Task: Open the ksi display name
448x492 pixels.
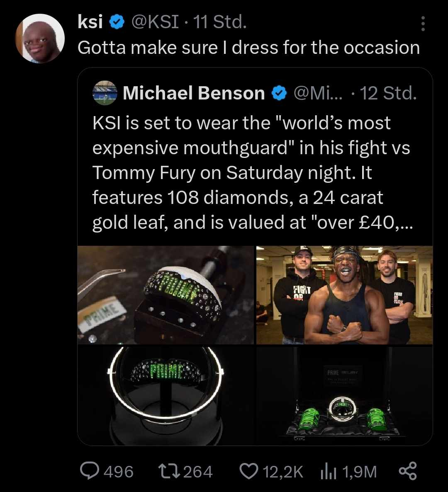Action: (x=90, y=22)
